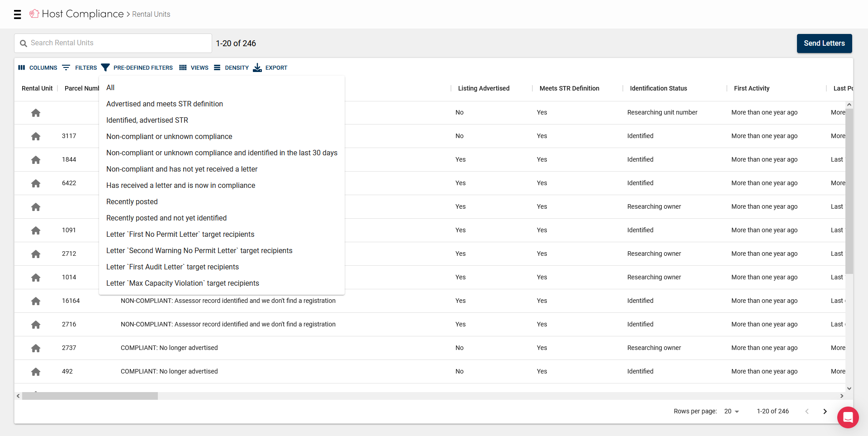Open house icon for parcel 1091
Image resolution: width=868 pixels, height=436 pixels.
tap(36, 230)
